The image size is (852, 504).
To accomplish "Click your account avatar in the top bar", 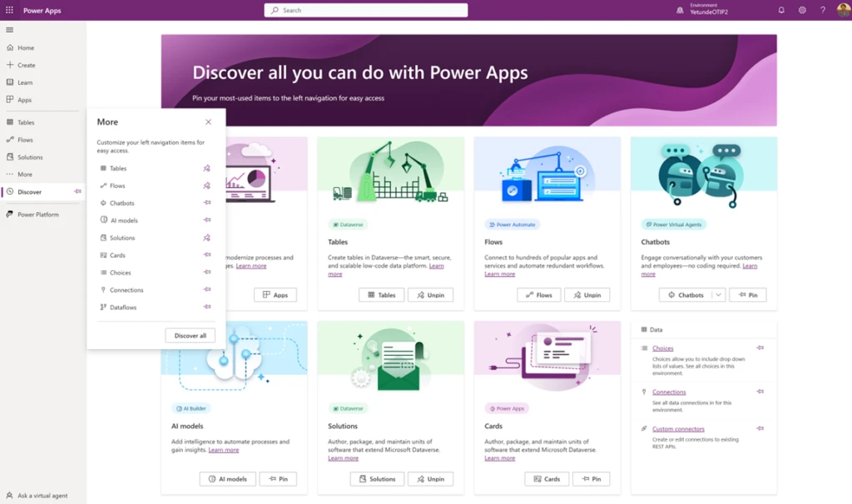I will click(842, 10).
